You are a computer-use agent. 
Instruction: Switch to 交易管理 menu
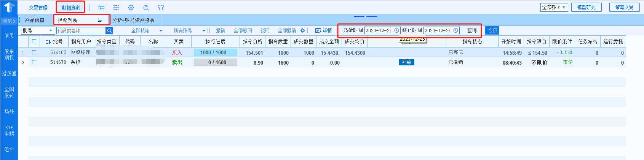(x=38, y=8)
